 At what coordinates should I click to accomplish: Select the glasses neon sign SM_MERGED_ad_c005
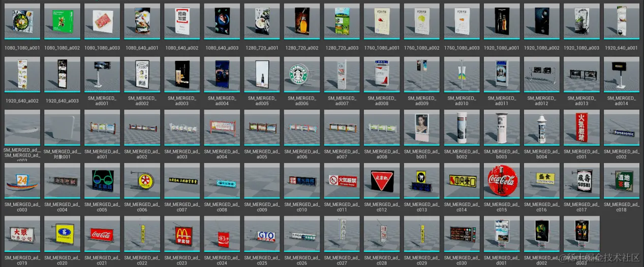(102, 181)
